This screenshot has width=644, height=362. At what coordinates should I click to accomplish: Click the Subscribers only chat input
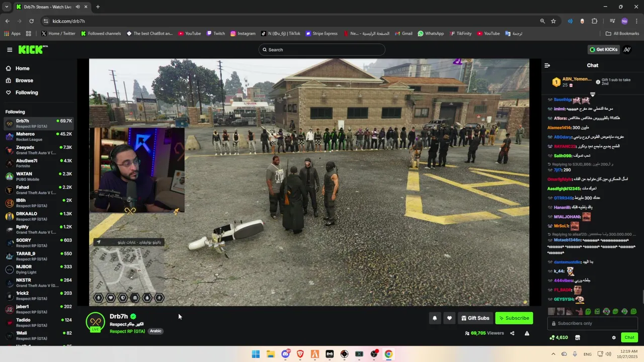[592, 323]
